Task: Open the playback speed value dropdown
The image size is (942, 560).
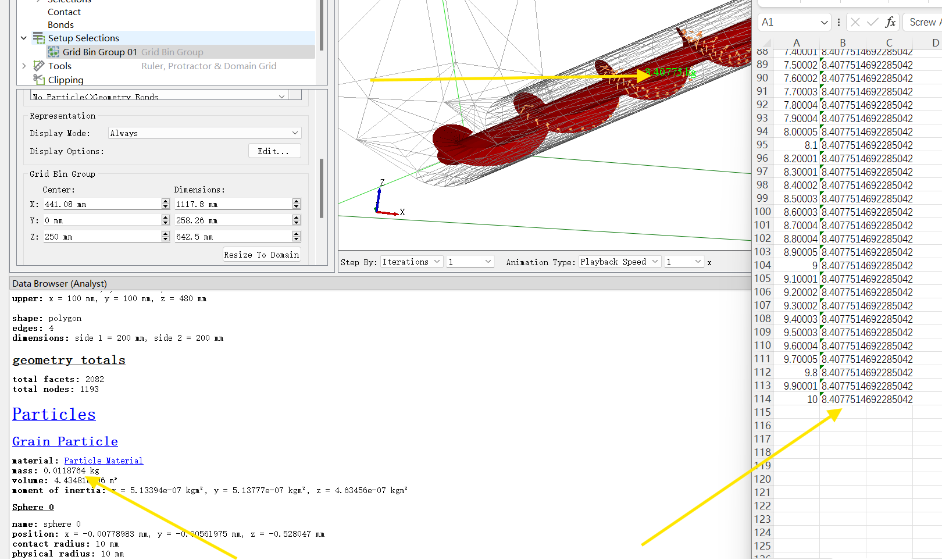Action: click(684, 262)
